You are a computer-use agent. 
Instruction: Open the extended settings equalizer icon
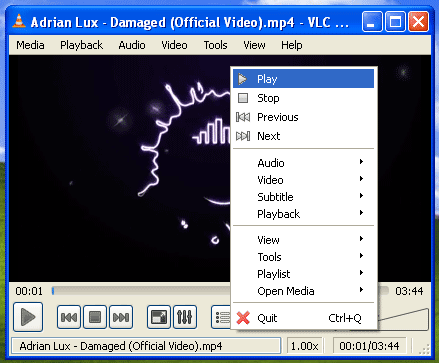[x=185, y=317]
